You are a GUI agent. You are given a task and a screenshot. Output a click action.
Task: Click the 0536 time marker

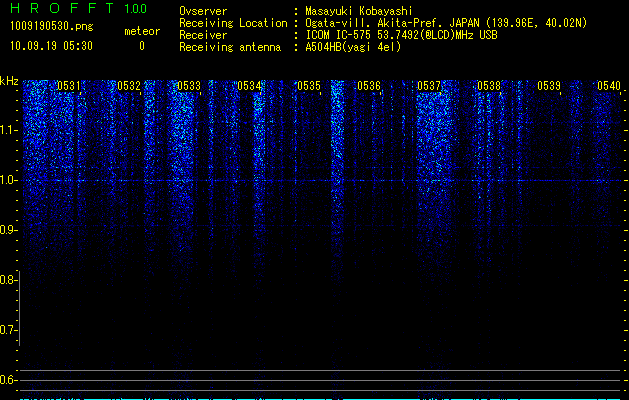pyautogui.click(x=369, y=86)
